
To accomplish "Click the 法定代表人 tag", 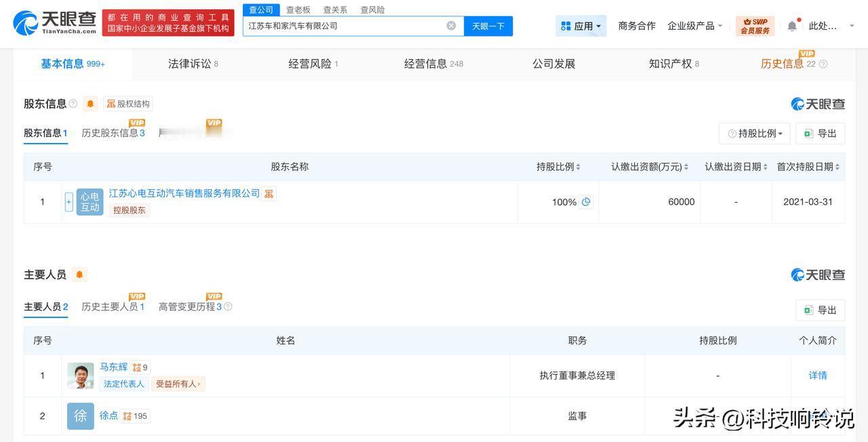I will [x=123, y=384].
